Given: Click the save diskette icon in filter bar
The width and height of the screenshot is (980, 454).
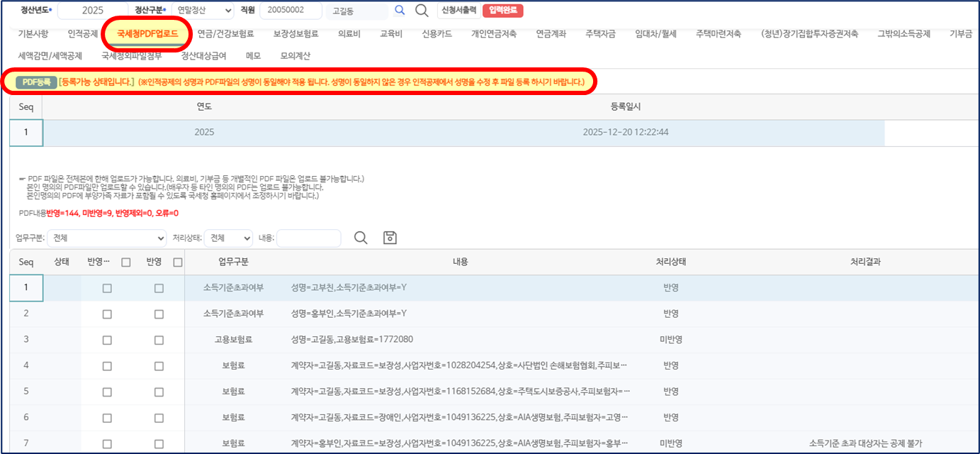Looking at the screenshot, I should tap(390, 238).
